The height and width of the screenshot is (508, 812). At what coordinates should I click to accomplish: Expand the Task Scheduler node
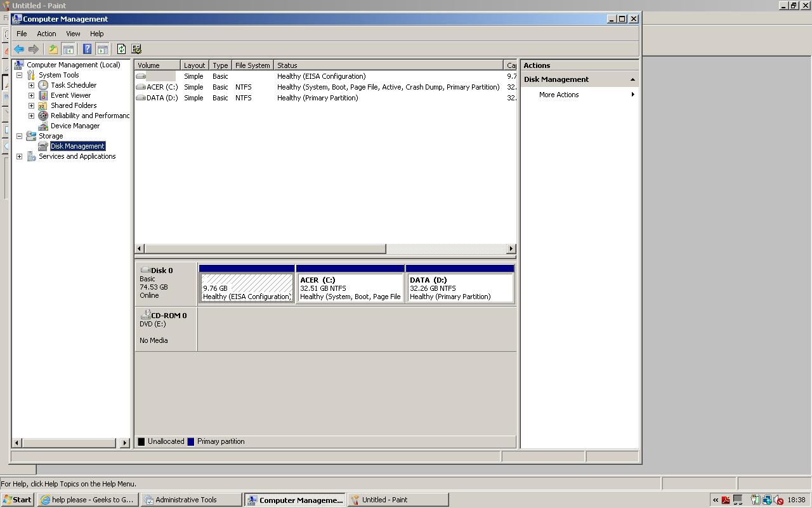[31, 85]
